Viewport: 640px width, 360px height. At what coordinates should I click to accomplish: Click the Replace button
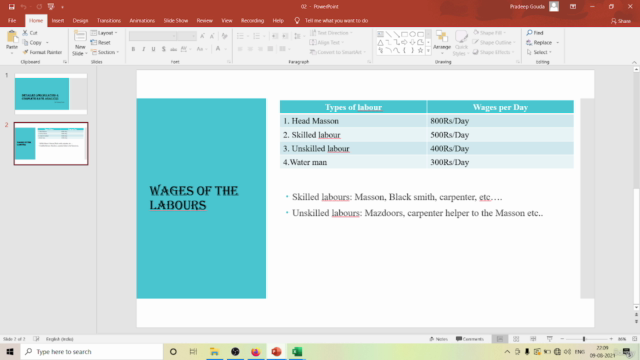click(542, 42)
